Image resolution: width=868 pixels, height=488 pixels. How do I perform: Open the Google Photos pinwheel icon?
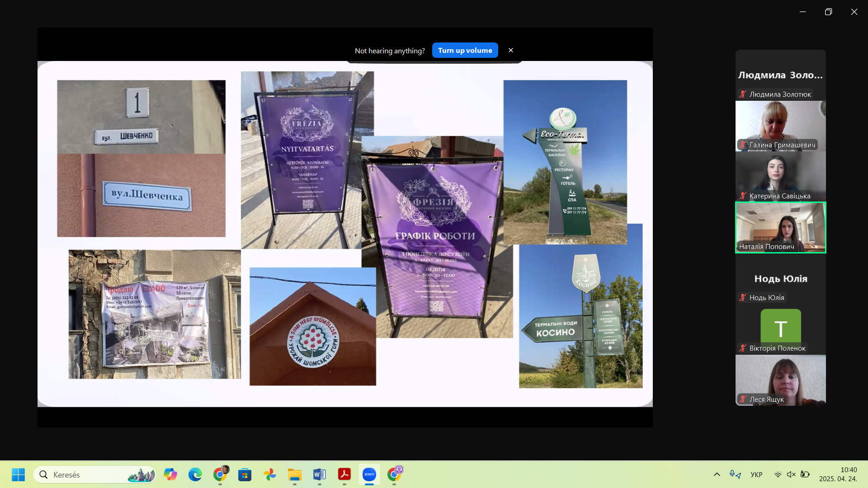tap(270, 474)
